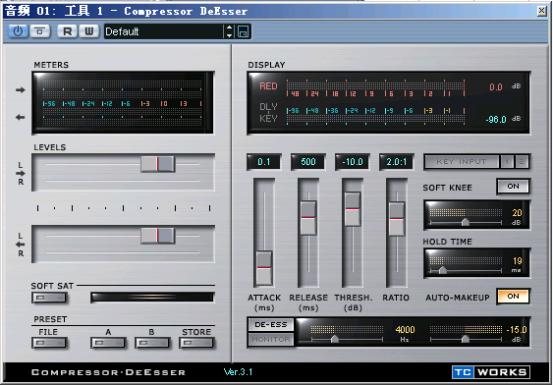Click the METERS level display
Image resolution: width=553 pixels, height=385 pixels.
[123, 102]
